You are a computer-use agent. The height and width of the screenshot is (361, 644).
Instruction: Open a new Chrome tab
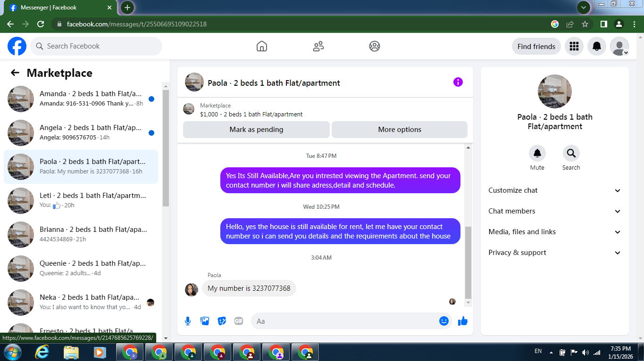[127, 8]
